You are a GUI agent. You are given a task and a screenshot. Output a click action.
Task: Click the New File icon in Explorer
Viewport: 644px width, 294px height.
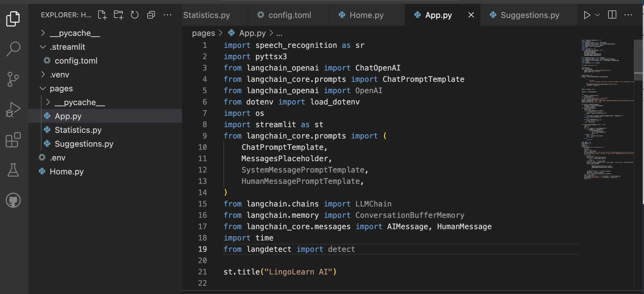pos(102,15)
